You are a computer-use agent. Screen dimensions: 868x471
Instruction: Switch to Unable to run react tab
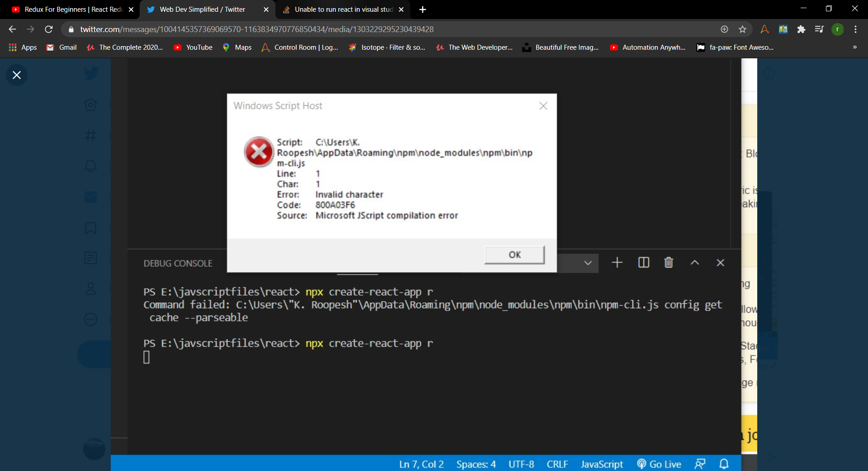click(344, 9)
